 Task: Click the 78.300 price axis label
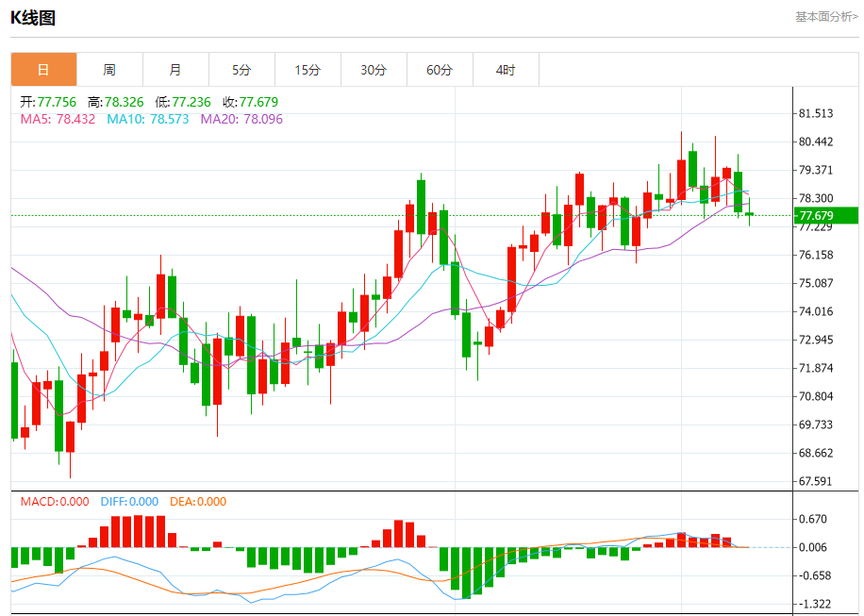[x=816, y=198]
